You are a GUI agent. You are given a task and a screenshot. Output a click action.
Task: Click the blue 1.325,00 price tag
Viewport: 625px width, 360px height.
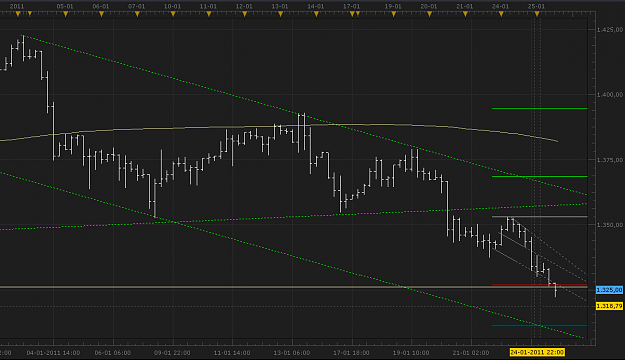[x=609, y=290]
